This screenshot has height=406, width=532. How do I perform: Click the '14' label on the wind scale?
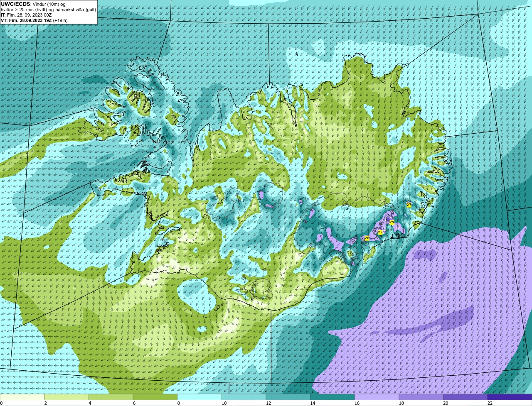click(313, 403)
